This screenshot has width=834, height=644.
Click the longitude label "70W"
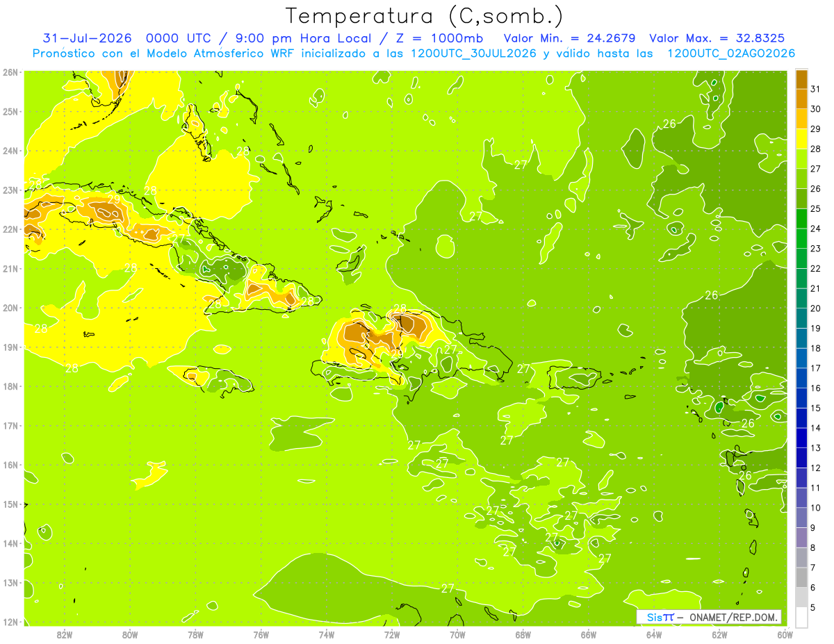[x=457, y=634]
